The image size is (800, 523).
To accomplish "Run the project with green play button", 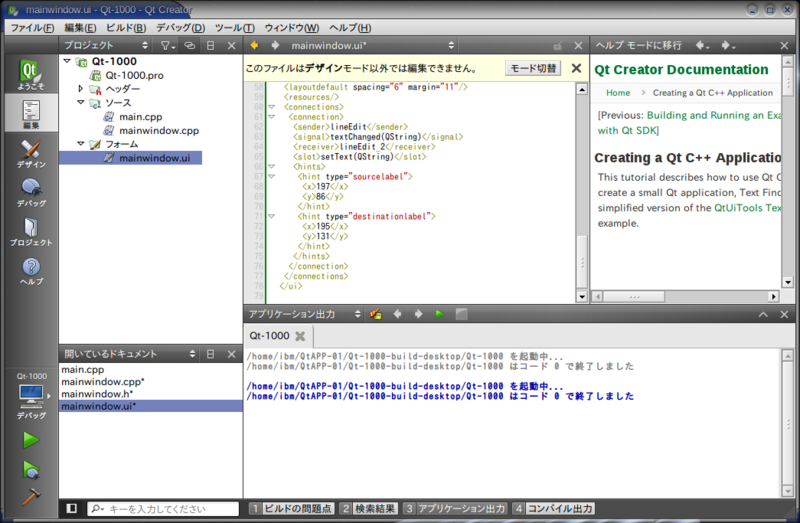I will (31, 440).
